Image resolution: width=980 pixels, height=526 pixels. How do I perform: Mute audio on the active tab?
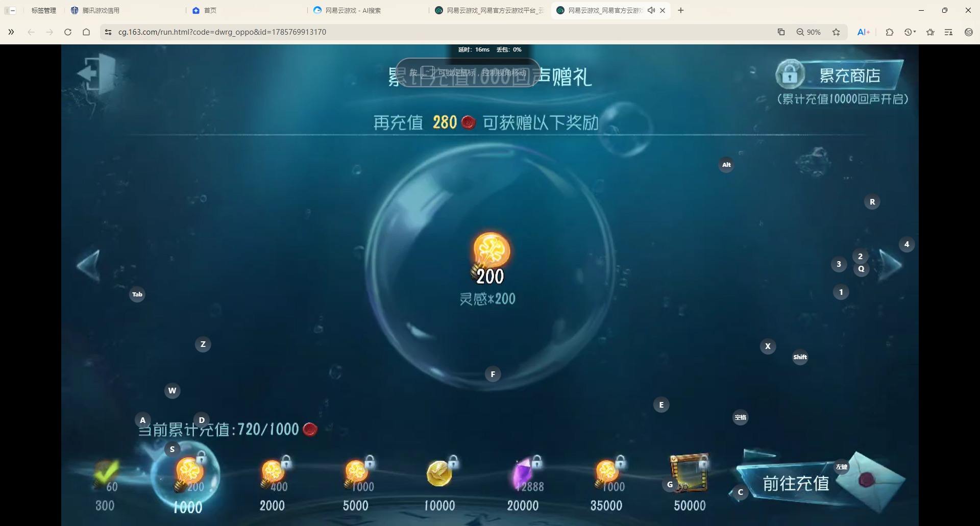click(x=651, y=10)
